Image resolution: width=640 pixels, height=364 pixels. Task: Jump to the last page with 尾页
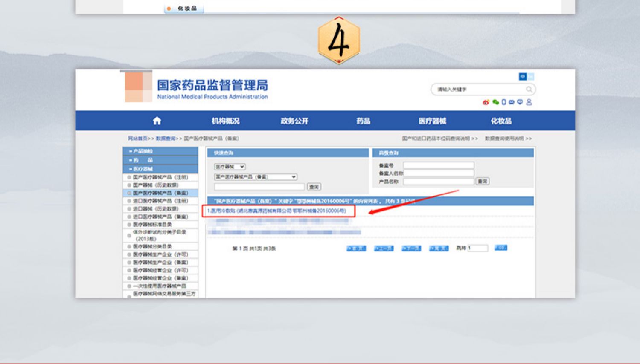[x=439, y=248]
